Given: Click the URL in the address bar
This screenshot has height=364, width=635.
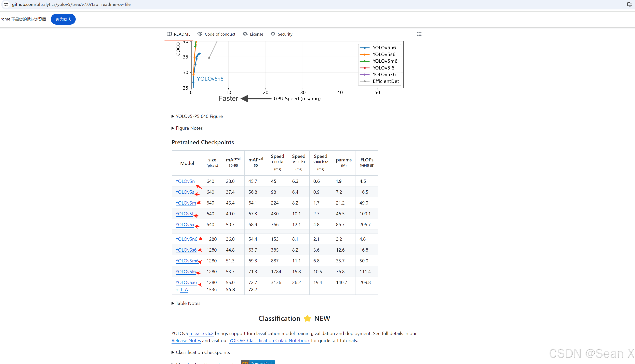Looking at the screenshot, I should [x=71, y=5].
